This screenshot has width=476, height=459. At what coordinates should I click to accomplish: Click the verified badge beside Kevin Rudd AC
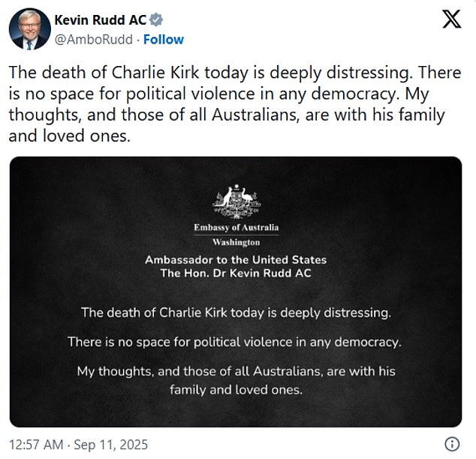pyautogui.click(x=156, y=20)
